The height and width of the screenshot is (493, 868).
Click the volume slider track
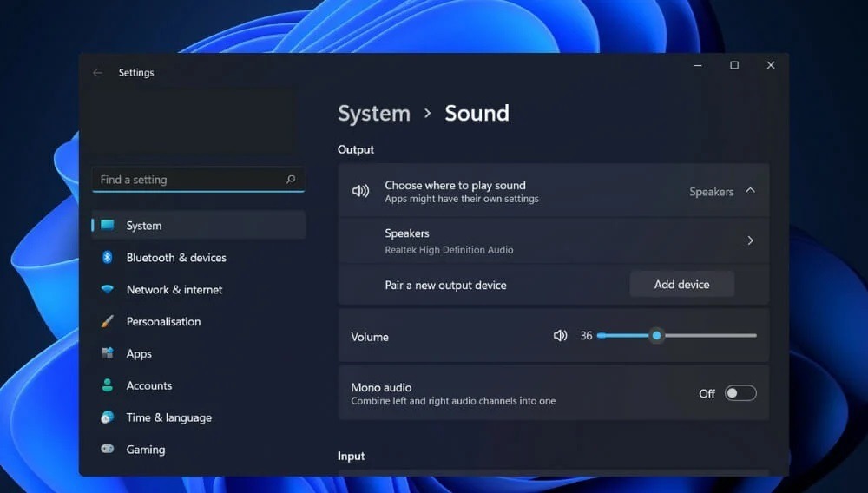676,335
